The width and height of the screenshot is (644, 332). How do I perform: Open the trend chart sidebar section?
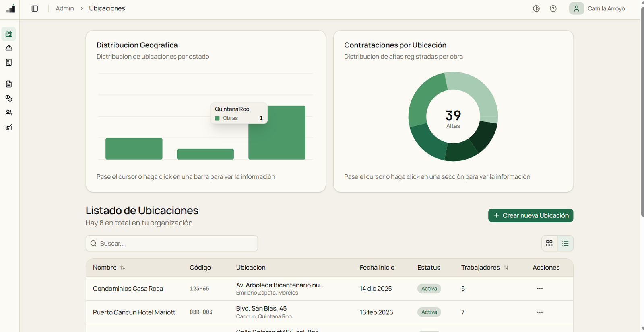9,127
